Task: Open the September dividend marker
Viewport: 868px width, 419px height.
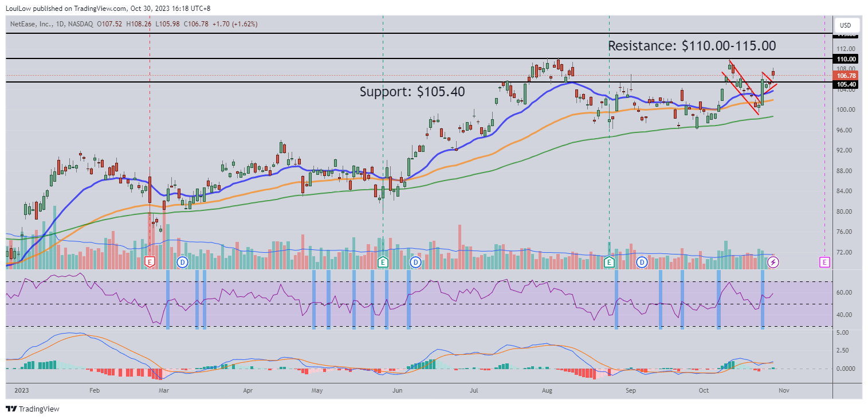Action: pos(642,262)
